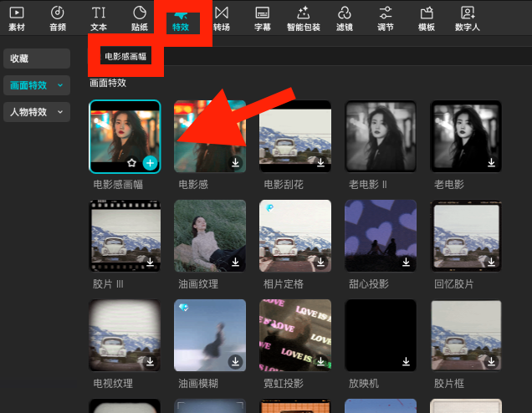Click the 画面特效 section heading
This screenshot has width=532, height=413.
point(108,83)
